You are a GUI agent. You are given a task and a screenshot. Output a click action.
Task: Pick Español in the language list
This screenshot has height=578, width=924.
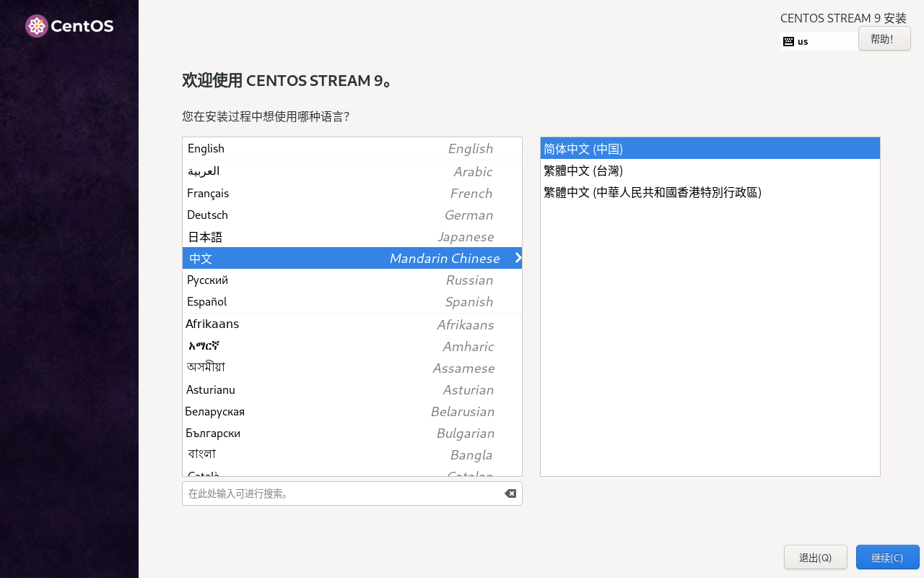click(352, 301)
